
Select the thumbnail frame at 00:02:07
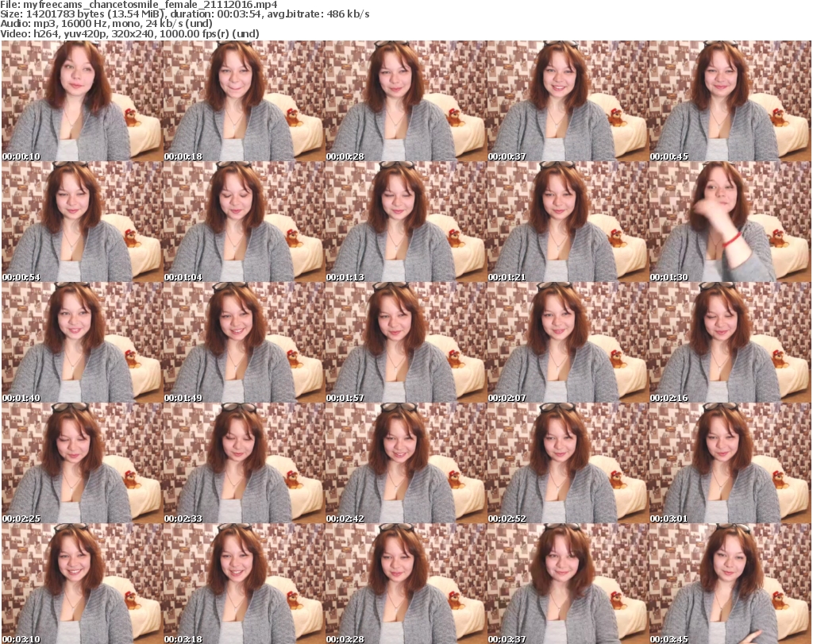pyautogui.click(x=567, y=342)
